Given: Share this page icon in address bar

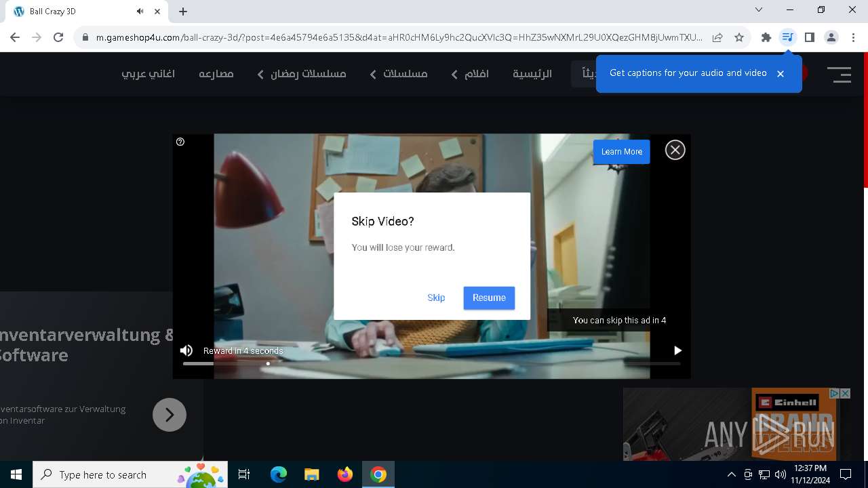Looking at the screenshot, I should (x=717, y=37).
